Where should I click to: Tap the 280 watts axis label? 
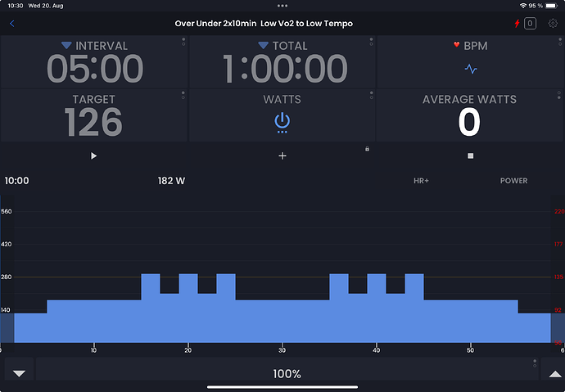point(6,277)
